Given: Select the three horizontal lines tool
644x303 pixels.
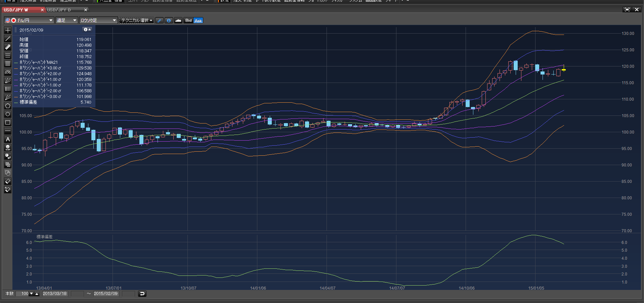Looking at the screenshot, I should (8, 55).
